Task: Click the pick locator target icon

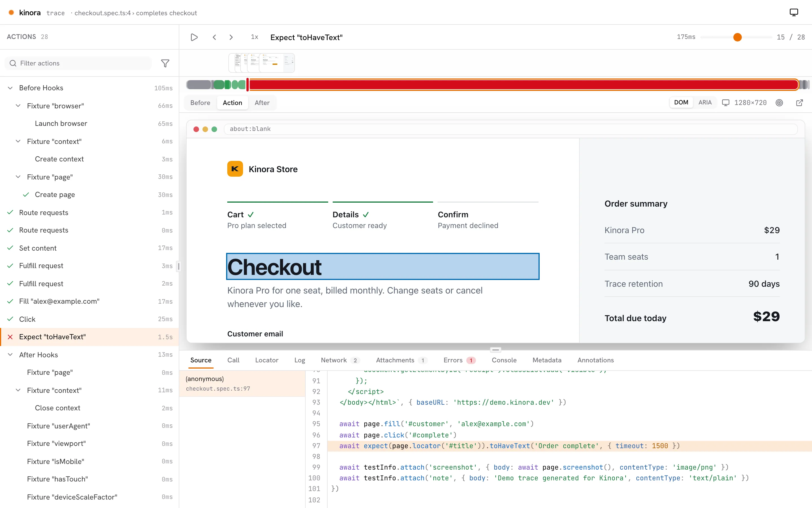Action: [779, 102]
